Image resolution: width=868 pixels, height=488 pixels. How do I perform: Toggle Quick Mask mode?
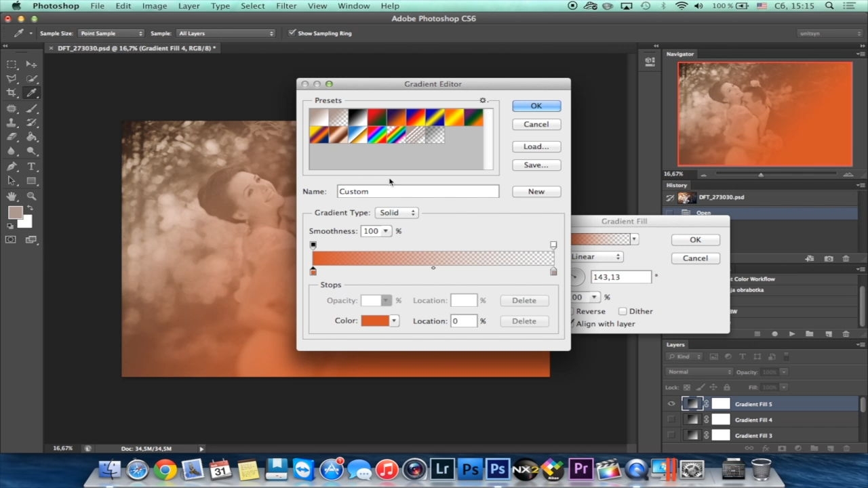(11, 239)
